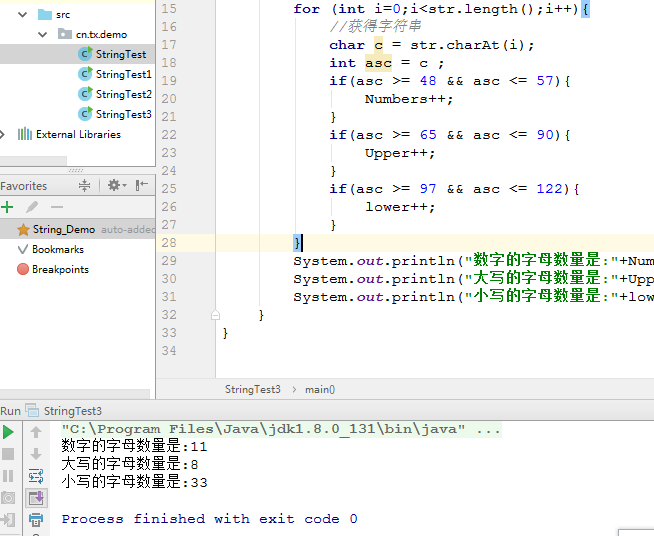Click StringTest3 in the breadcrumb
The height and width of the screenshot is (536, 654).
[253, 390]
